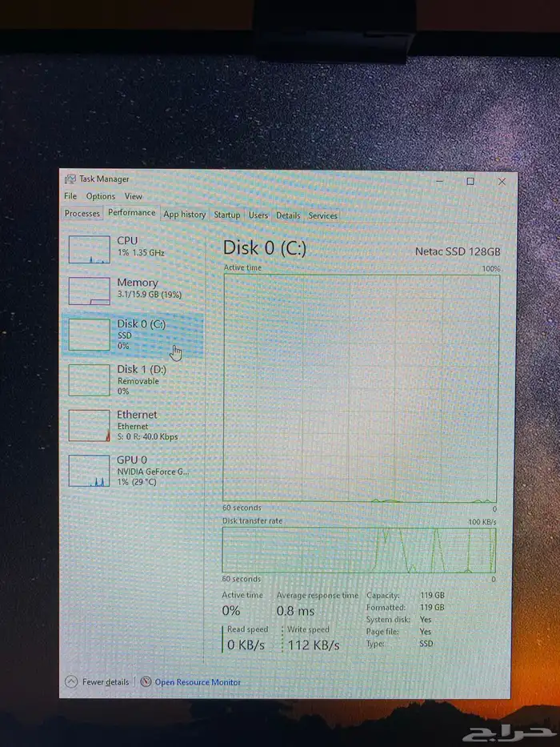Select the Ethernet graph thumbnail

(x=89, y=425)
